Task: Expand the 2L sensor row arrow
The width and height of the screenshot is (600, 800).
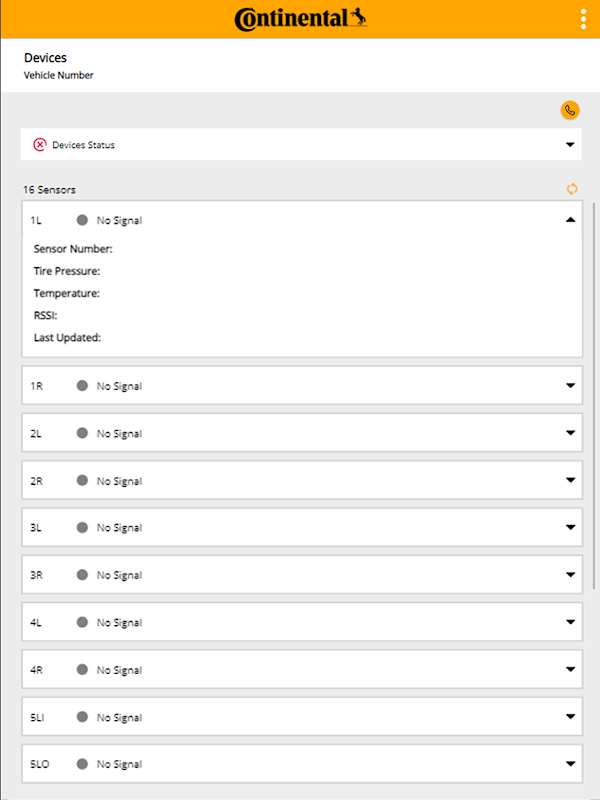Action: pyautogui.click(x=570, y=433)
